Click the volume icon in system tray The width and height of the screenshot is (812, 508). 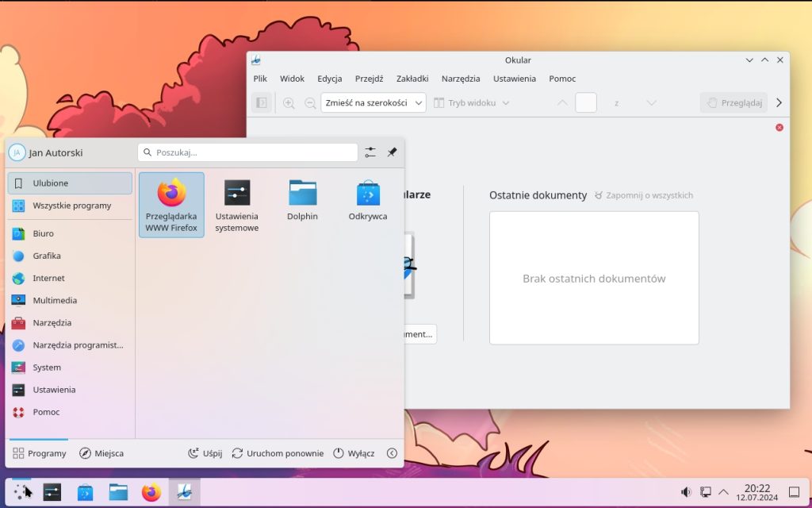[686, 492]
